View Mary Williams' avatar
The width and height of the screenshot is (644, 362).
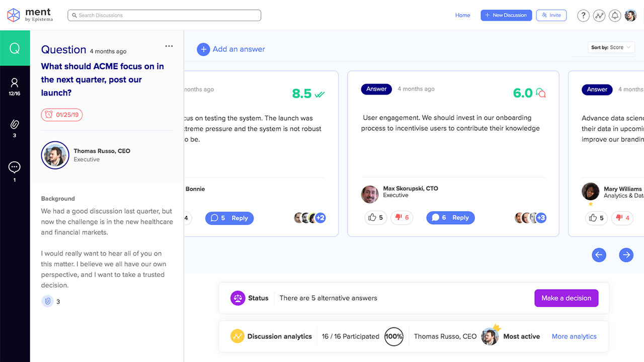click(x=590, y=192)
